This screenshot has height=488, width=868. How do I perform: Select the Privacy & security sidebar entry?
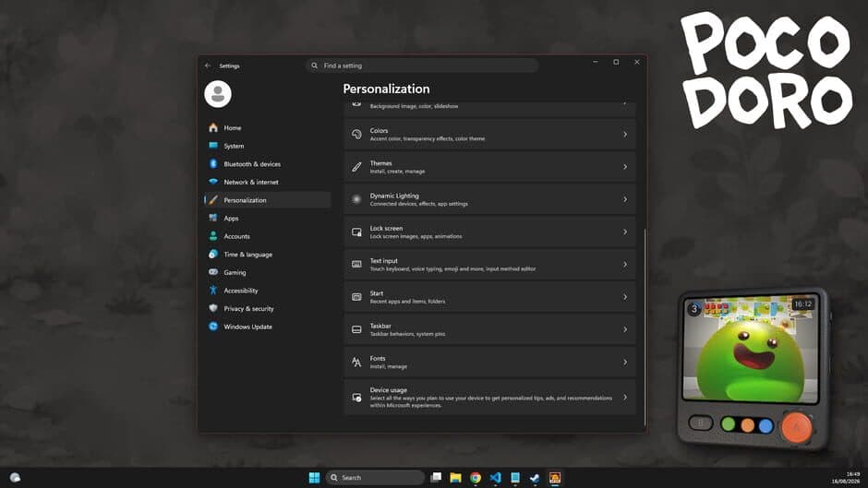coord(268,308)
